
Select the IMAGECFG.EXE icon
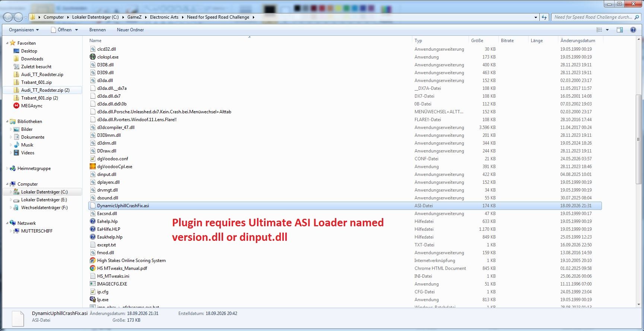93,284
